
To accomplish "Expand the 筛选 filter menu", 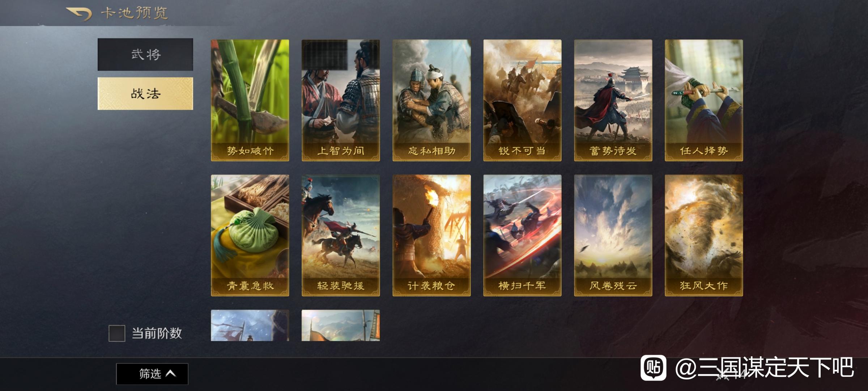I will click(x=152, y=374).
